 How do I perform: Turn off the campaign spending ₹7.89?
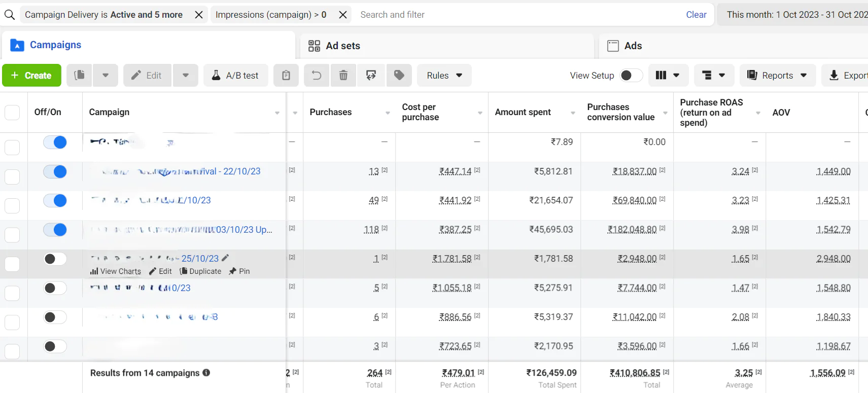(x=55, y=142)
